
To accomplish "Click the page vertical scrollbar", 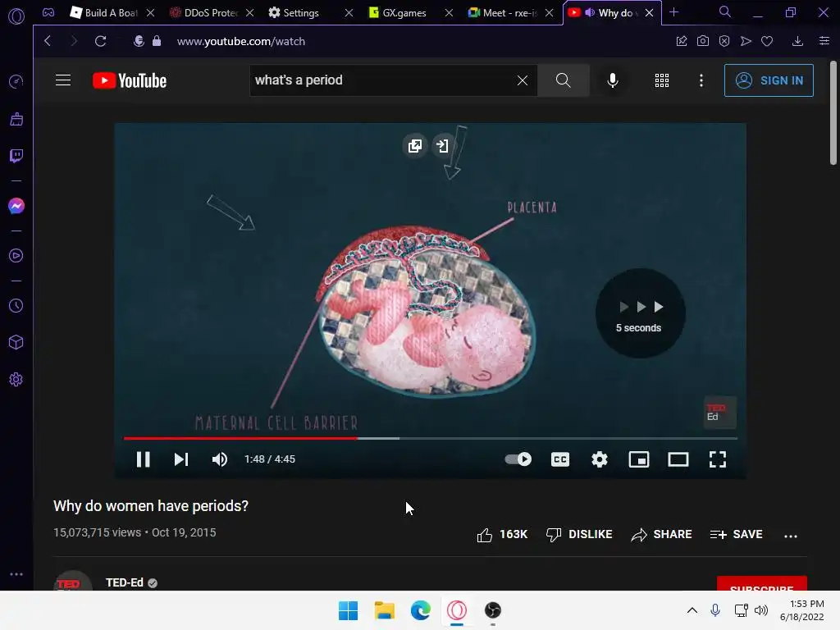I will (833, 112).
